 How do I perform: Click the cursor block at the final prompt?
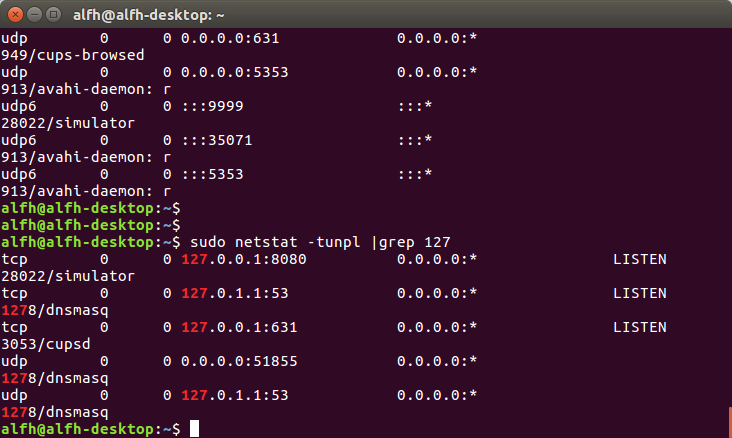point(194,429)
